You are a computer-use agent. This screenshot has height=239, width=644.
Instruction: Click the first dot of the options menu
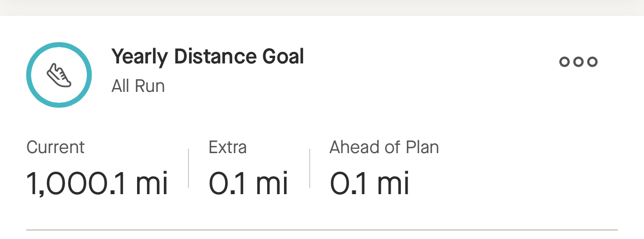click(x=564, y=62)
